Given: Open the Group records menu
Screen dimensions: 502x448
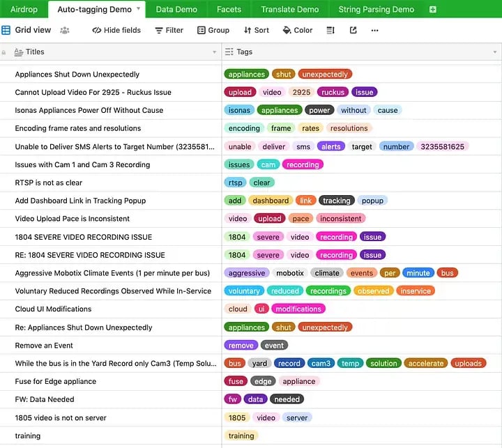Looking at the screenshot, I should tap(213, 31).
